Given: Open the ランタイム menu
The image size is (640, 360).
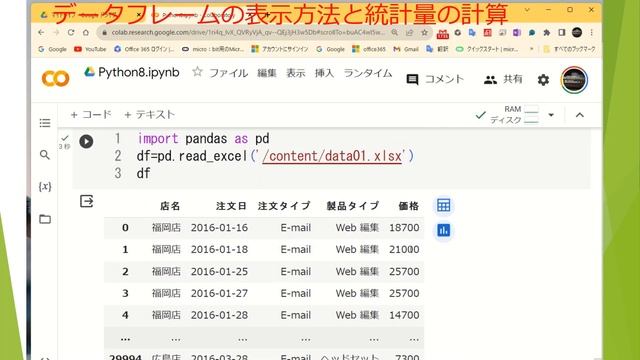Looking at the screenshot, I should click(368, 73).
